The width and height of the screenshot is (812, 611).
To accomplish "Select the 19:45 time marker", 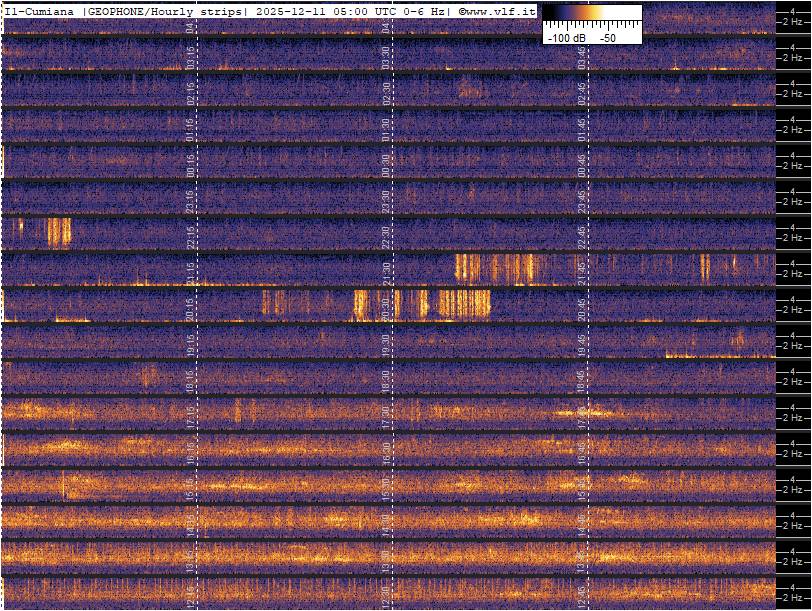I will (x=582, y=341).
